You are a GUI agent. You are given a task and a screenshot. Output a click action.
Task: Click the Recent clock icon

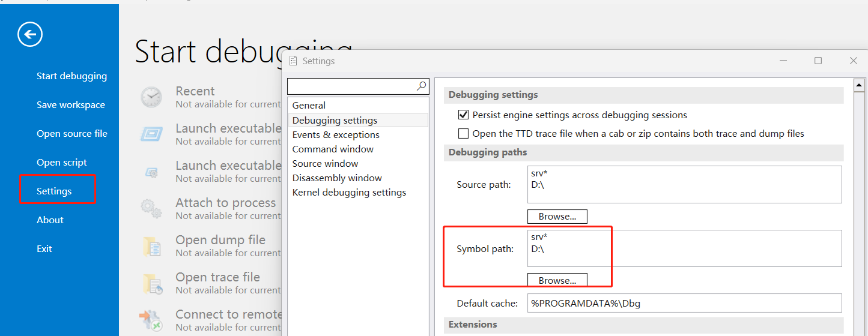[151, 97]
